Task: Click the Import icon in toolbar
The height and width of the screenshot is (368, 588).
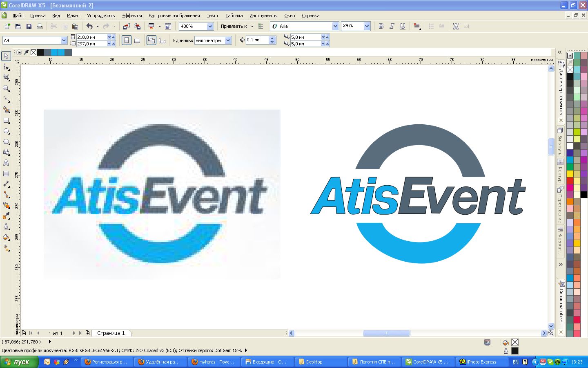Action: [126, 26]
